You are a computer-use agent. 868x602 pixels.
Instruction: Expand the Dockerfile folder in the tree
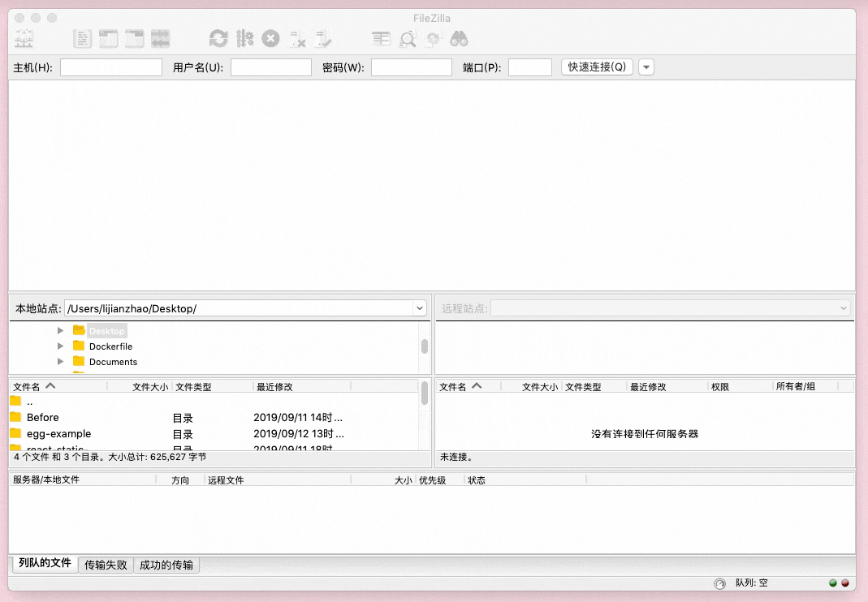(x=59, y=346)
